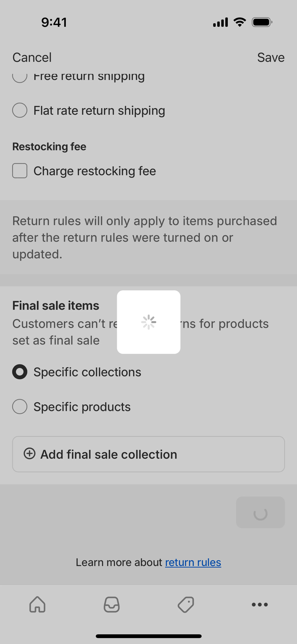Click Add final sale collection button

tap(148, 454)
